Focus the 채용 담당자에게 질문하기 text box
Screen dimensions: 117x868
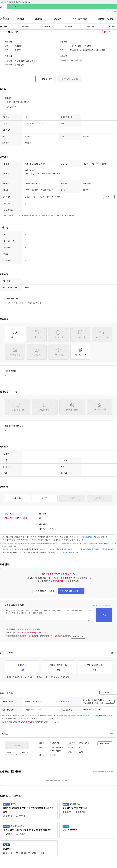click(x=50, y=614)
